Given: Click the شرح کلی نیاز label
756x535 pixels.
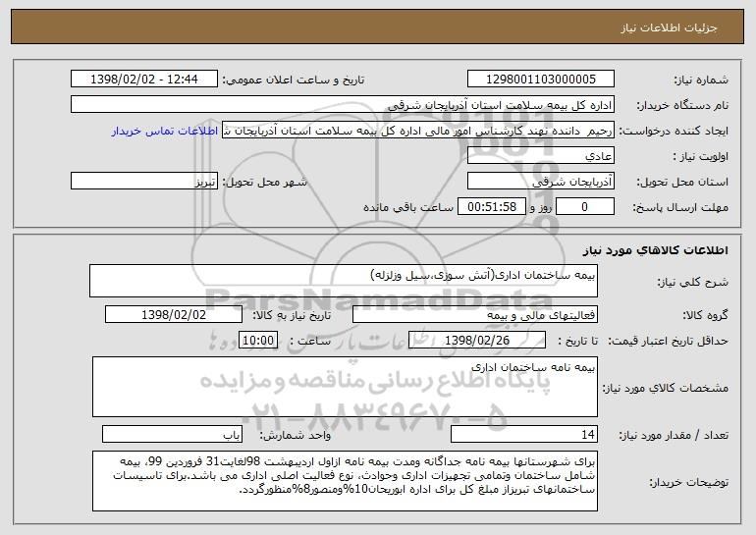Looking at the screenshot, I should pyautogui.click(x=692, y=282).
